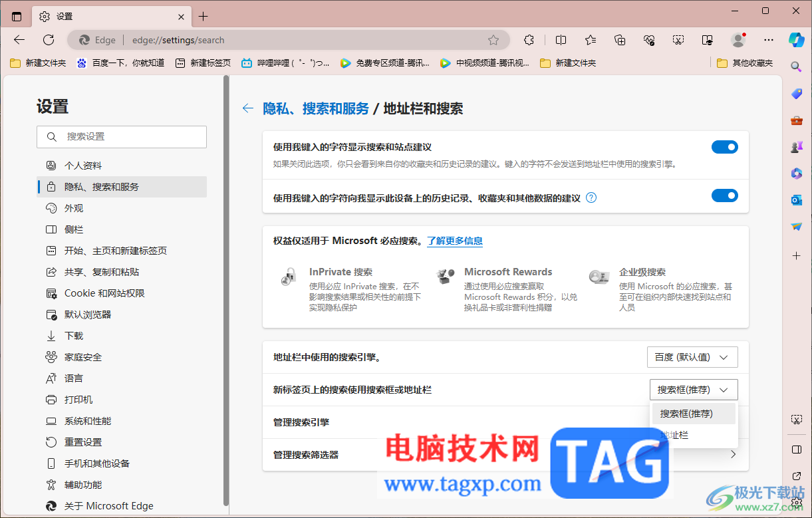Screen dimensions: 812x518
Task: Open Browser essentials heart icon
Action: [649, 40]
